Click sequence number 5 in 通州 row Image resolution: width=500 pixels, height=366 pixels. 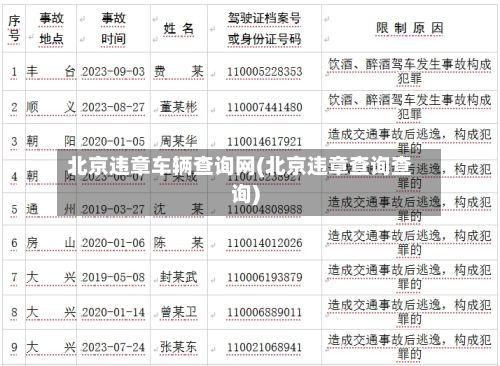[14, 209]
